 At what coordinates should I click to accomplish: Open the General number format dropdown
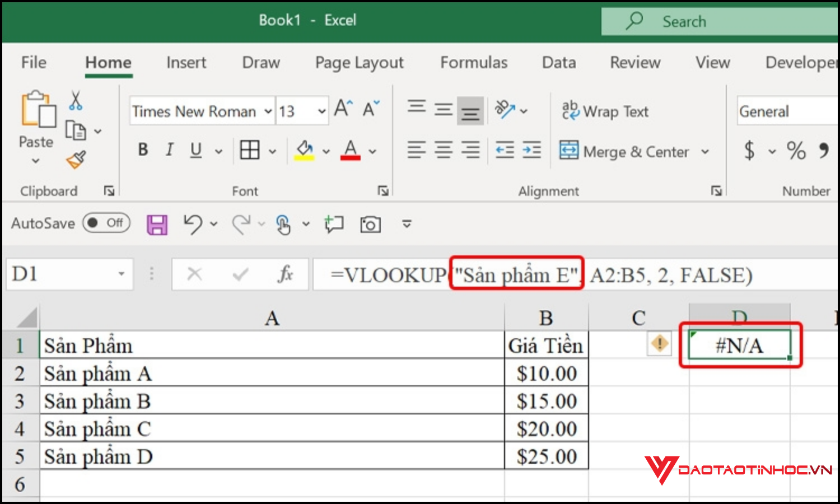[787, 111]
